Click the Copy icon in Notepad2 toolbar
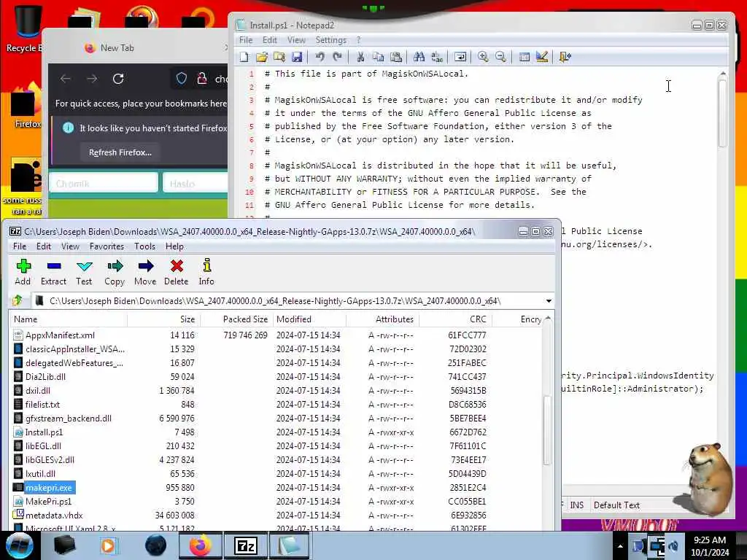 [x=379, y=57]
